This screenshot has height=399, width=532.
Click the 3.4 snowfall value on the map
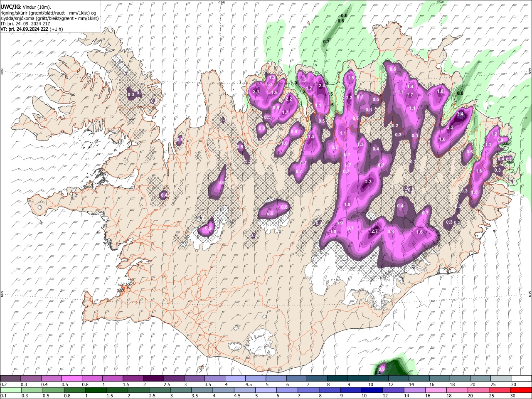pos(460,114)
